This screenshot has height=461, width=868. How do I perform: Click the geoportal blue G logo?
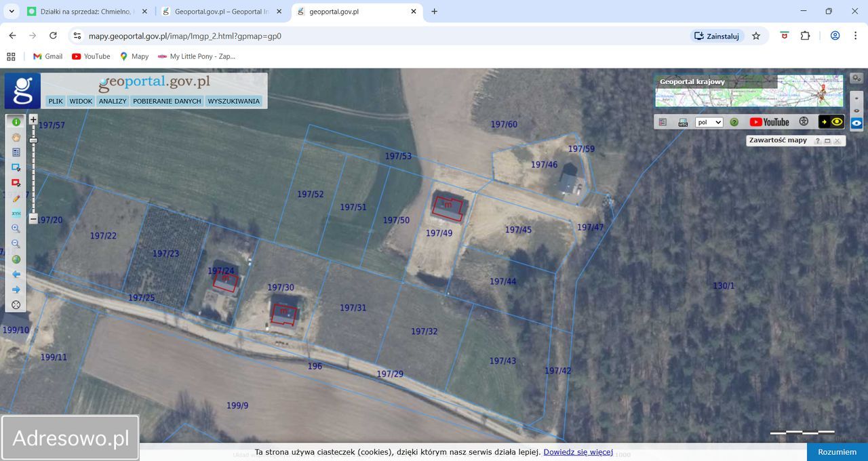click(22, 91)
